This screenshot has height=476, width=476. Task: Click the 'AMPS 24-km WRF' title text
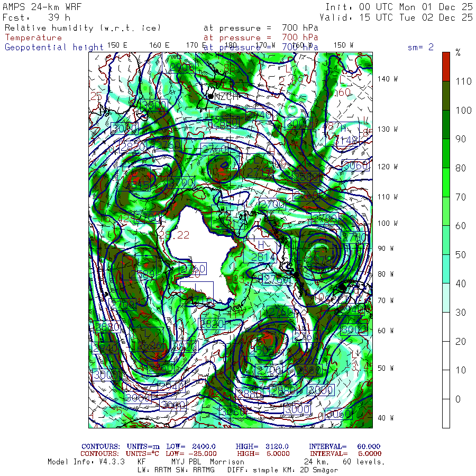click(x=42, y=7)
